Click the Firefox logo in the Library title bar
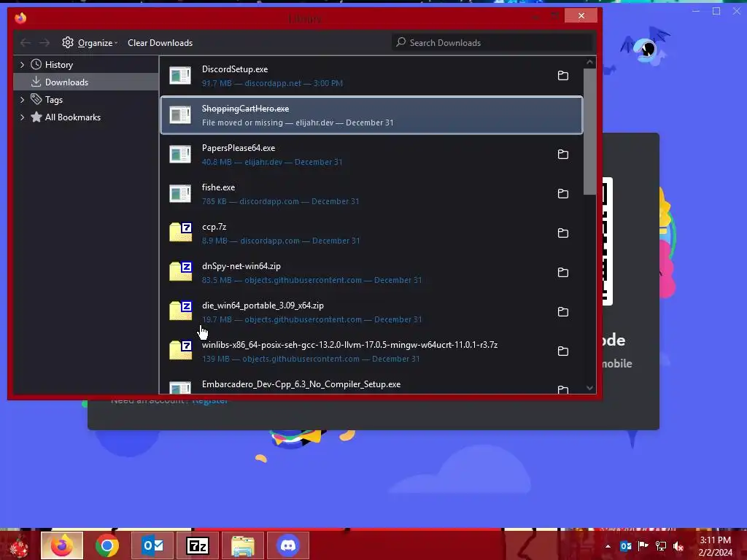Image resolution: width=747 pixels, height=560 pixels. coord(20,18)
